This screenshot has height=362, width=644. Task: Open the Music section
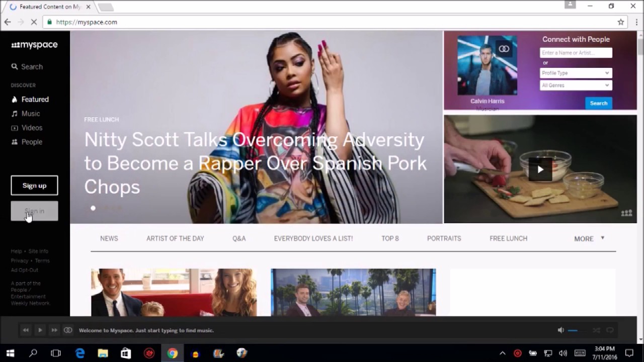click(x=26, y=114)
